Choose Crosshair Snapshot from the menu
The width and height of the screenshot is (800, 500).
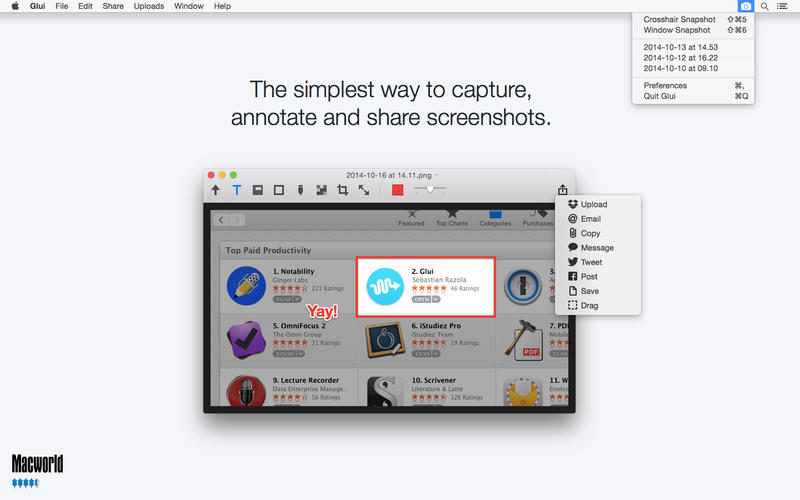(680, 19)
